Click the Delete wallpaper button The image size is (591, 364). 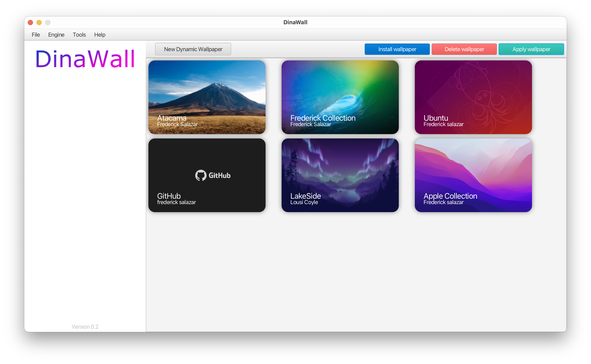click(464, 49)
